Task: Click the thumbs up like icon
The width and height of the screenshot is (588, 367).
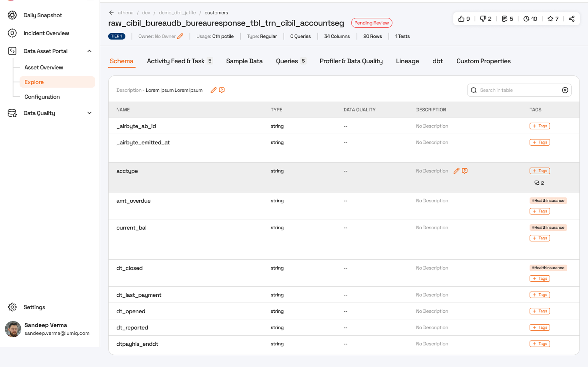Action: pos(461,19)
